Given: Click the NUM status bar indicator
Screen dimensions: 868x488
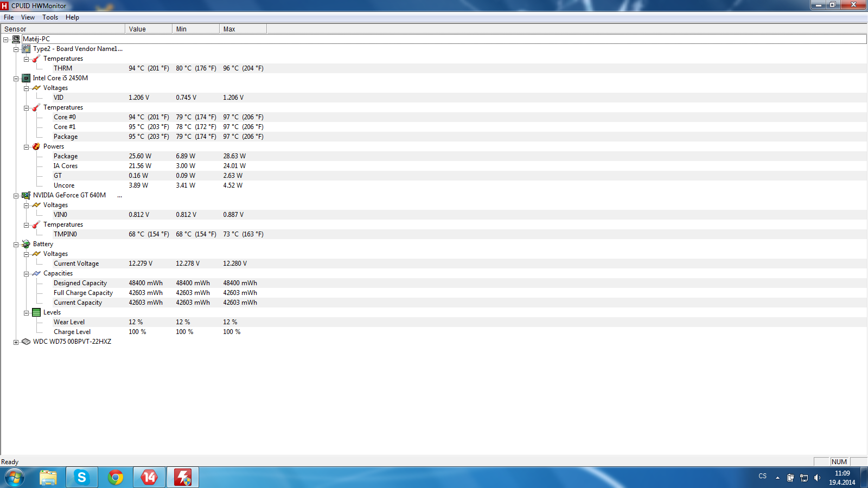Looking at the screenshot, I should point(839,462).
